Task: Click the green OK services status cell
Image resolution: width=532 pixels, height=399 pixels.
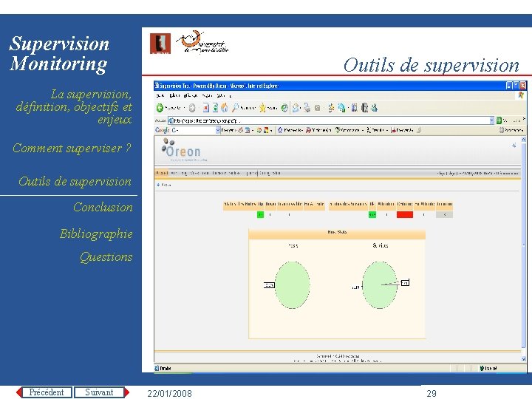Action: (372, 214)
